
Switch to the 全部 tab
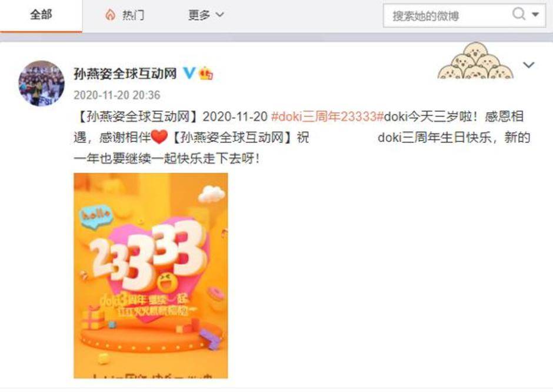[41, 15]
